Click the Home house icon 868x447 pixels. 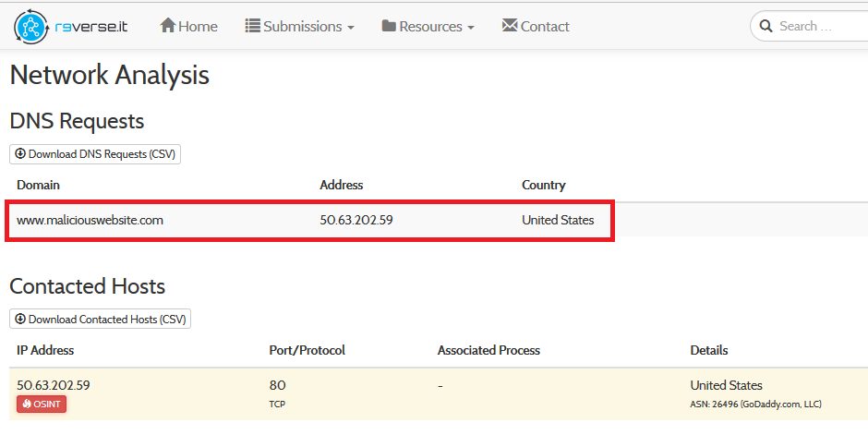168,26
